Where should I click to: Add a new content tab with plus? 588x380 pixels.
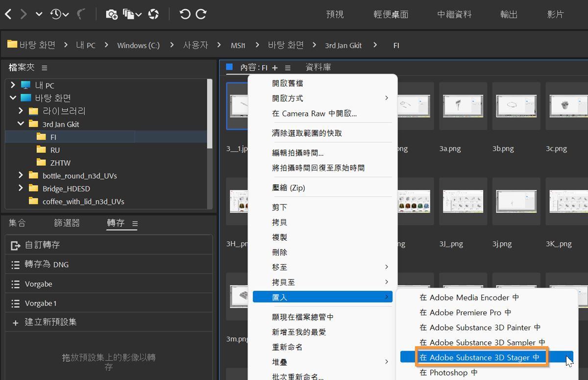274,68
